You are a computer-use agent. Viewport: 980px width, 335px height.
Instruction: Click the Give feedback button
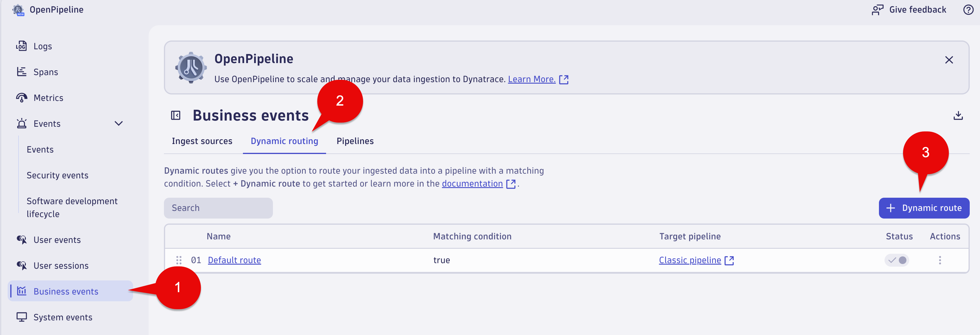(909, 10)
